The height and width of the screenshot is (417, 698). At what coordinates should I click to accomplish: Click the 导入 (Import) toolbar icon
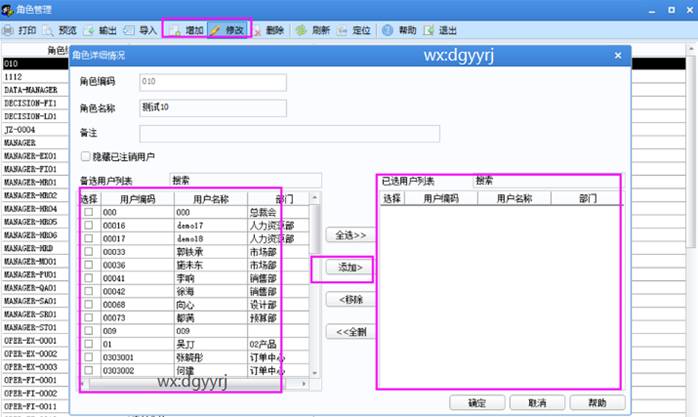131,30
